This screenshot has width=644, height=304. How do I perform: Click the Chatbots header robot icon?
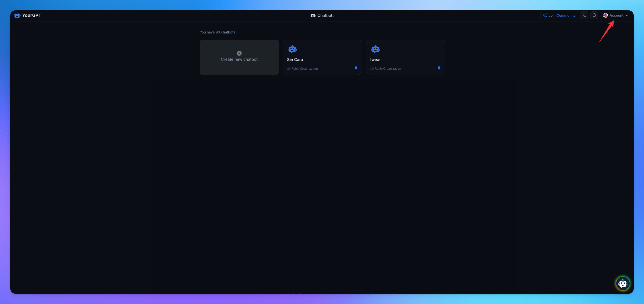313,16
